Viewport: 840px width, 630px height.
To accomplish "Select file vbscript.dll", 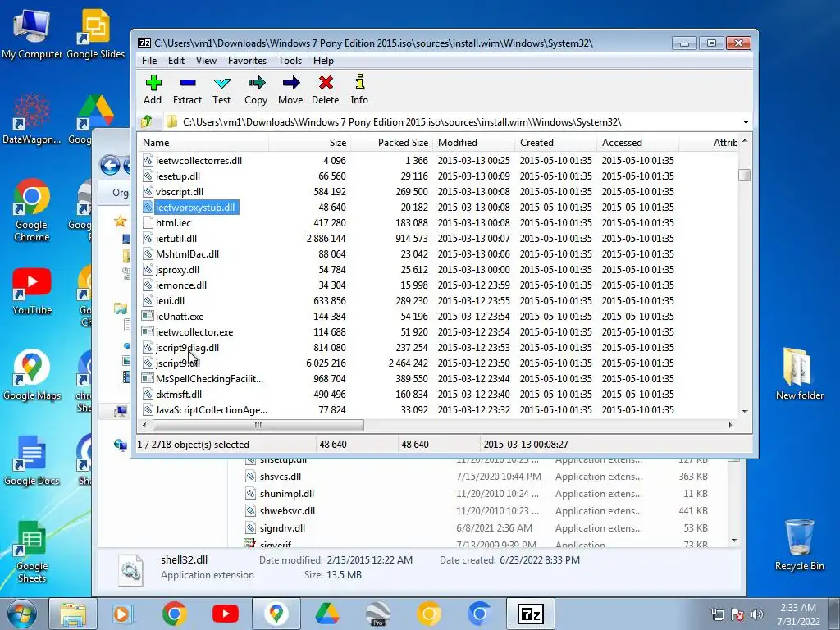I will pyautogui.click(x=180, y=191).
